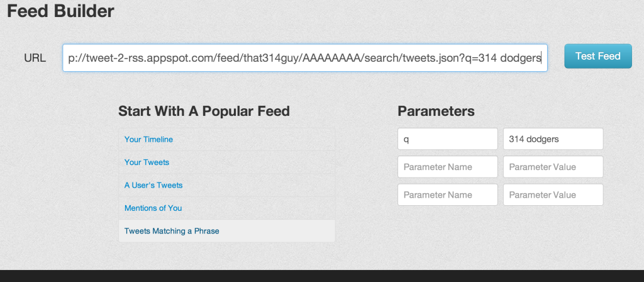Click the Feed Builder page heading
644x282 pixels.
coord(61,11)
